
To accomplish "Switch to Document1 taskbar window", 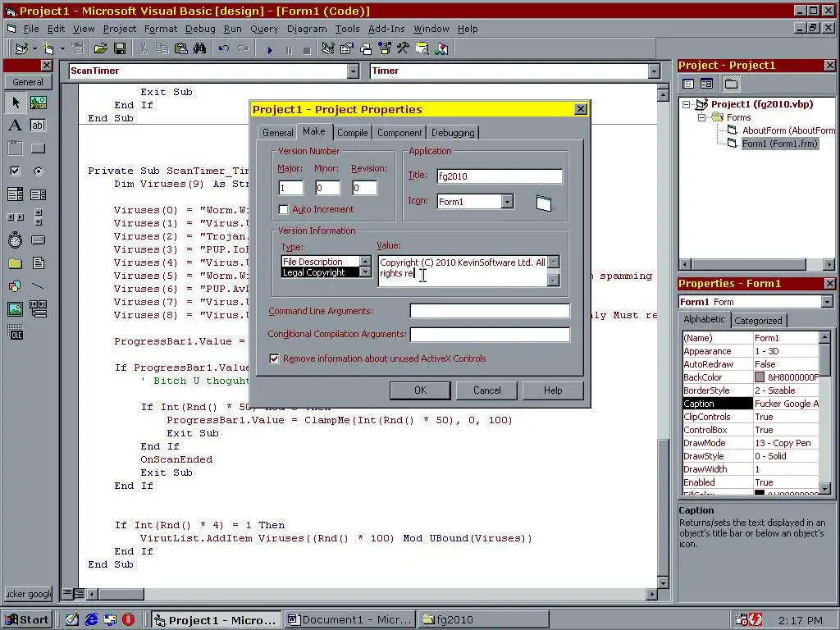I will coord(349,620).
